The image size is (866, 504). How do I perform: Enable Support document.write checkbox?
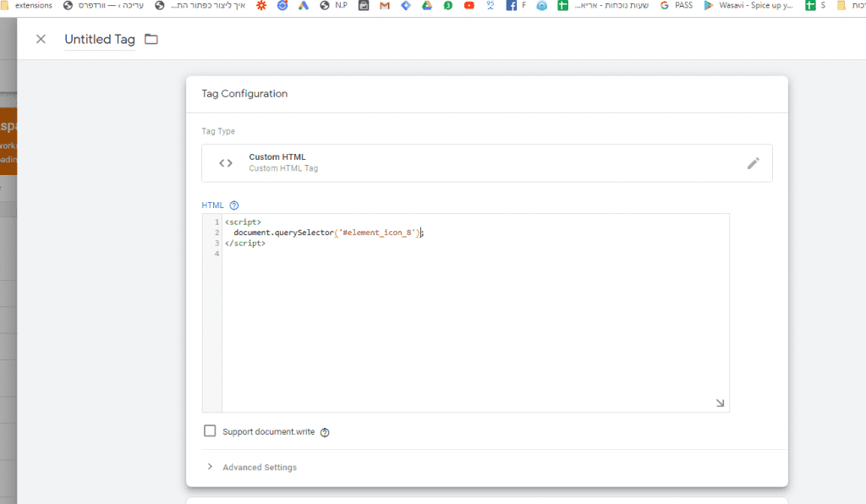coord(211,431)
